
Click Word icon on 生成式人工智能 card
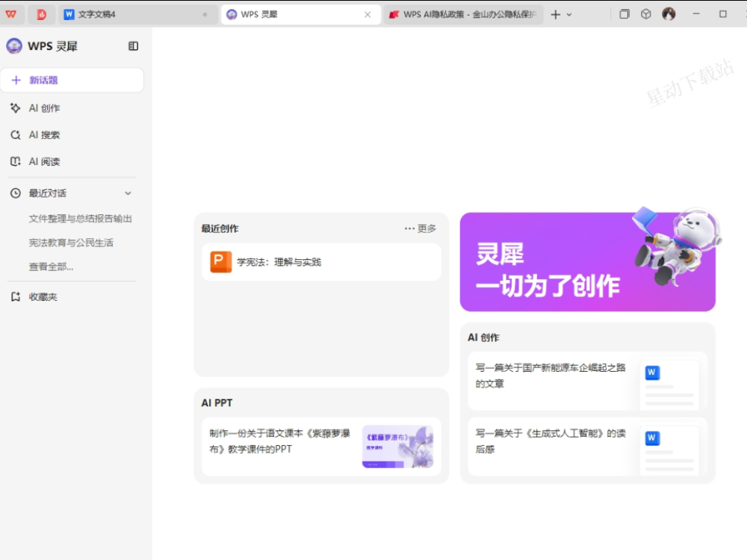click(x=652, y=438)
